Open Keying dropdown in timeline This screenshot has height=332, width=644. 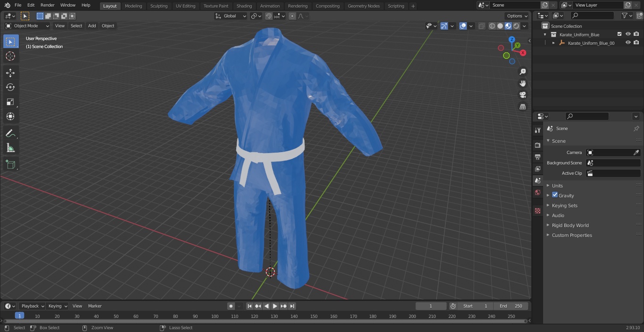(x=58, y=306)
